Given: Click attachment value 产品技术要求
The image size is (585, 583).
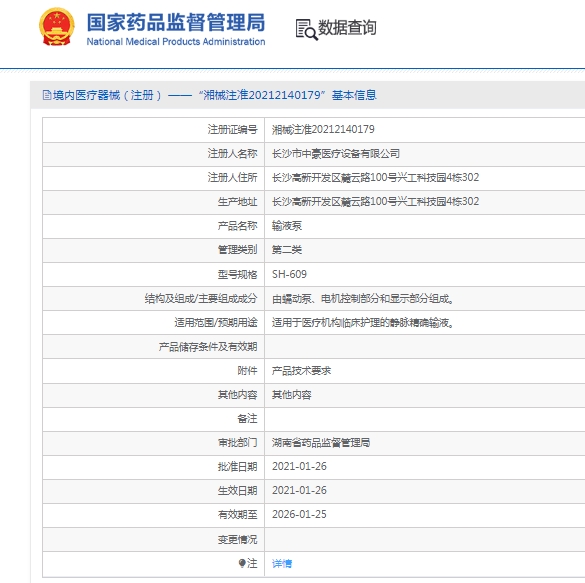Looking at the screenshot, I should coord(301,371).
